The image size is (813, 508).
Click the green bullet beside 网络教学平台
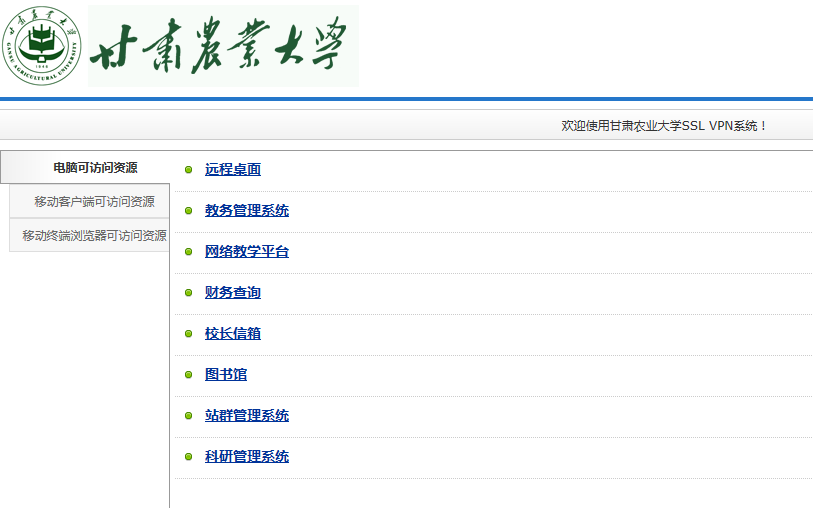tap(189, 251)
